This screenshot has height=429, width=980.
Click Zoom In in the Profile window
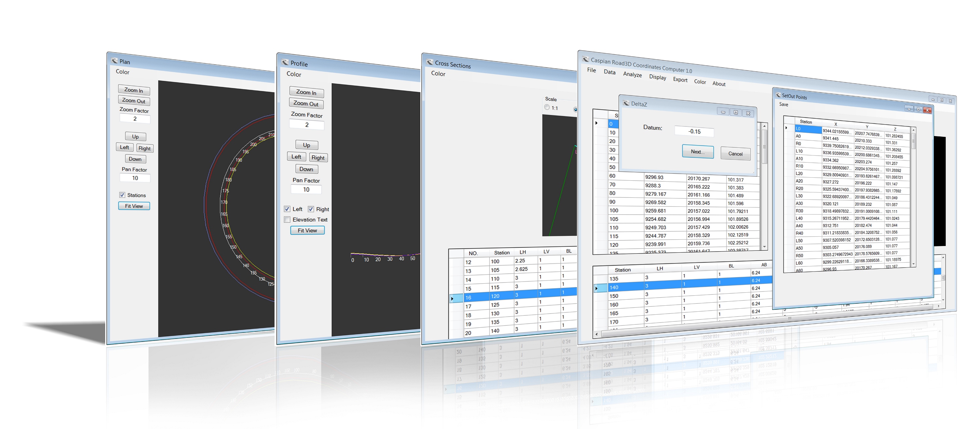[306, 93]
